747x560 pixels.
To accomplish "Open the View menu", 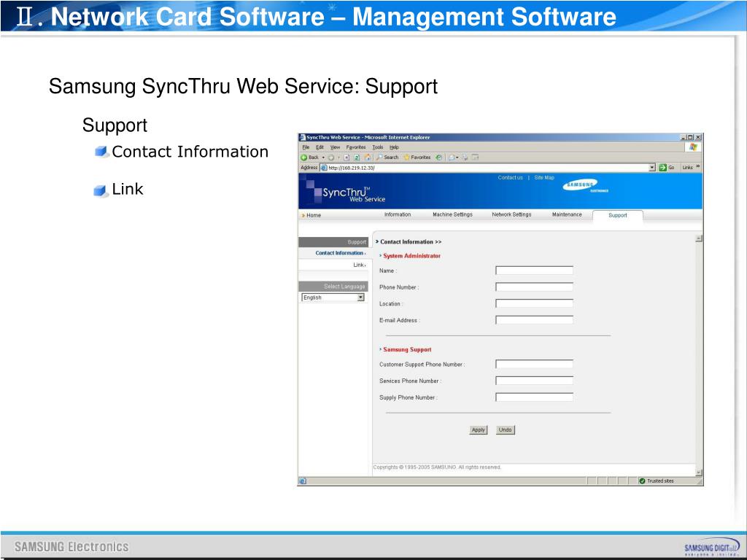I will (x=336, y=147).
